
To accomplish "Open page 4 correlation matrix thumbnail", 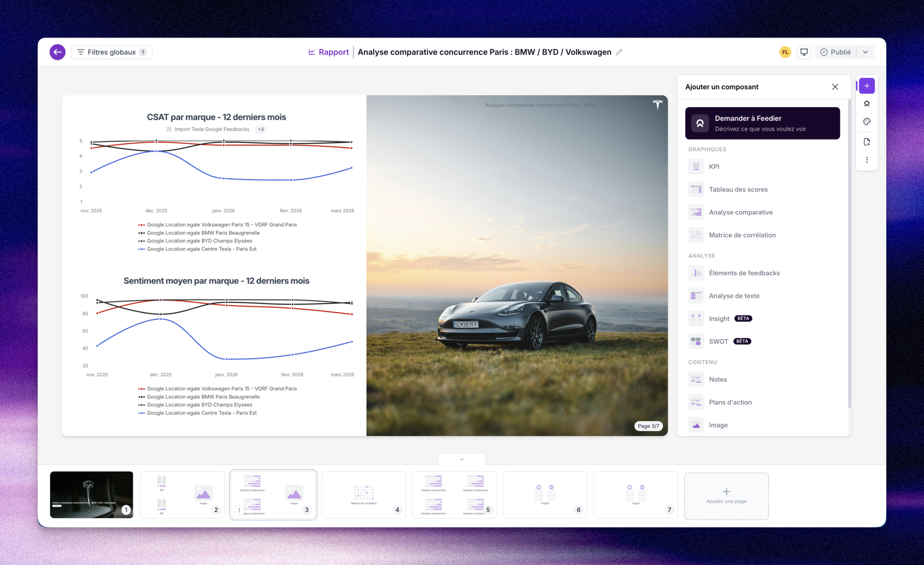I will (364, 495).
